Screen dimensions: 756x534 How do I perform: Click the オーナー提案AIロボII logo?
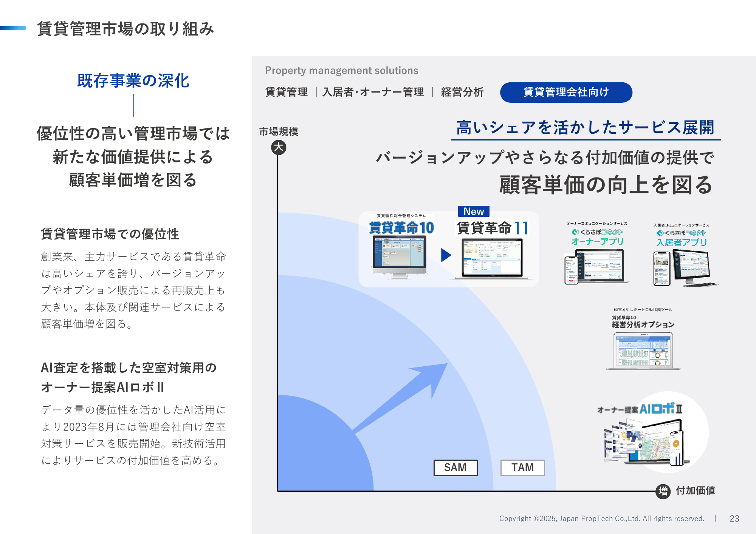tap(640, 409)
